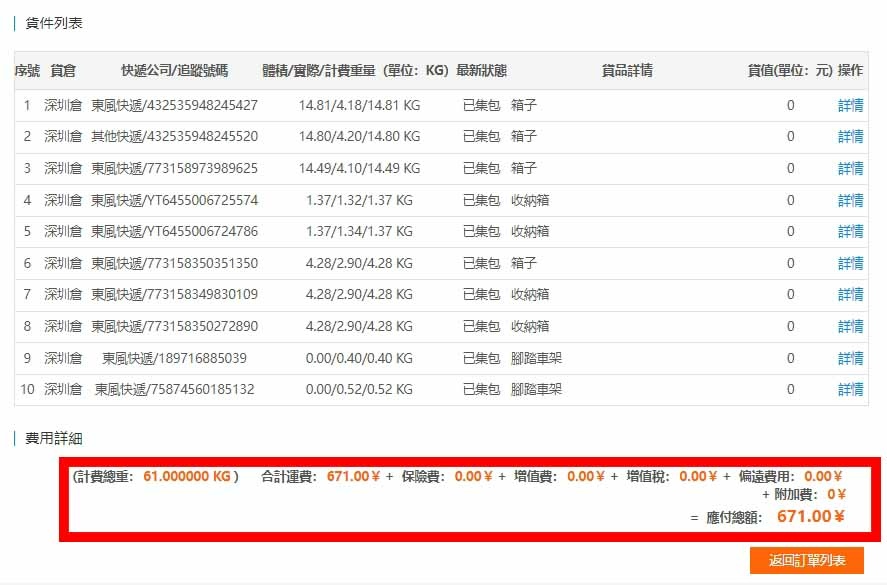Click weight value 0.00/0.52/0.52 KG
887x585 pixels.
(359, 389)
